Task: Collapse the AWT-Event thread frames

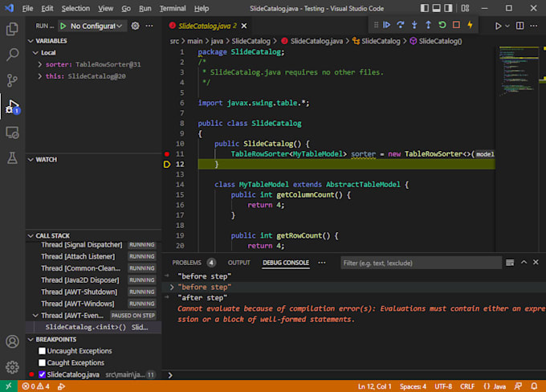Action: (x=35, y=316)
